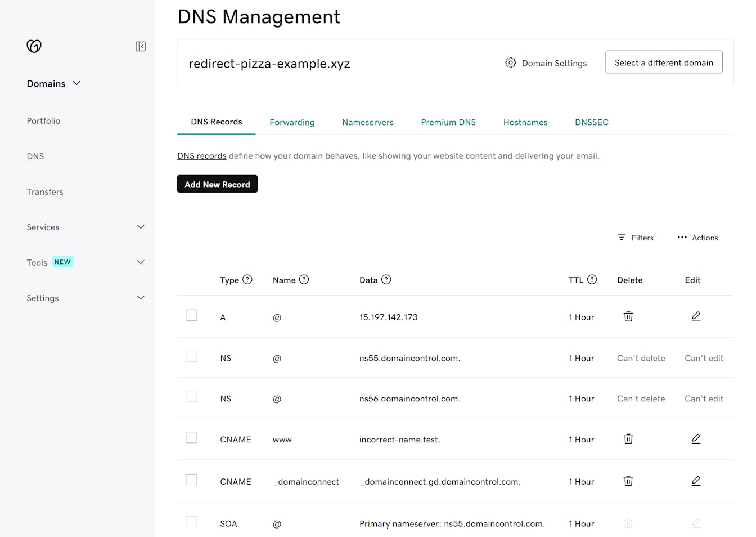
Task: Select the www CNAME record checkbox
Action: 191,437
